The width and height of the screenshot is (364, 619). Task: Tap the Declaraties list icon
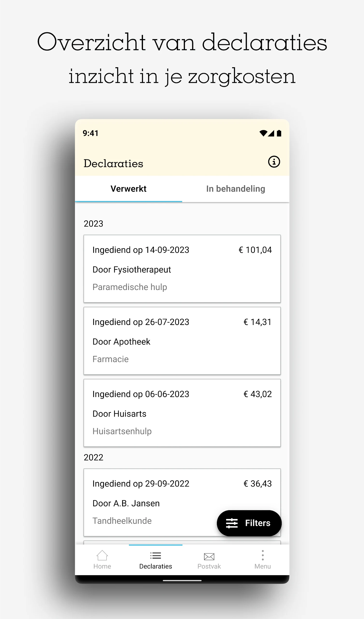click(156, 556)
